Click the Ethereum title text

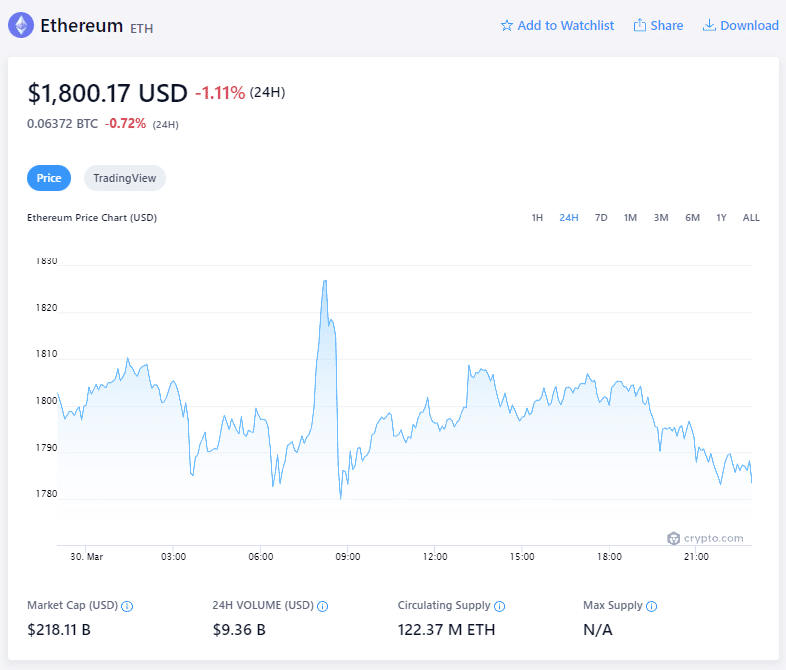81,26
